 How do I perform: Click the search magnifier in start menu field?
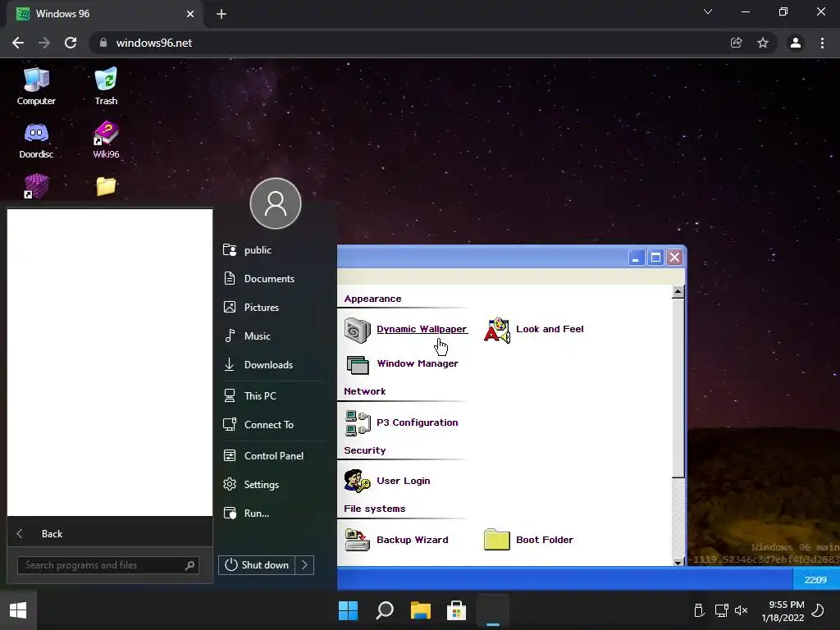click(189, 565)
